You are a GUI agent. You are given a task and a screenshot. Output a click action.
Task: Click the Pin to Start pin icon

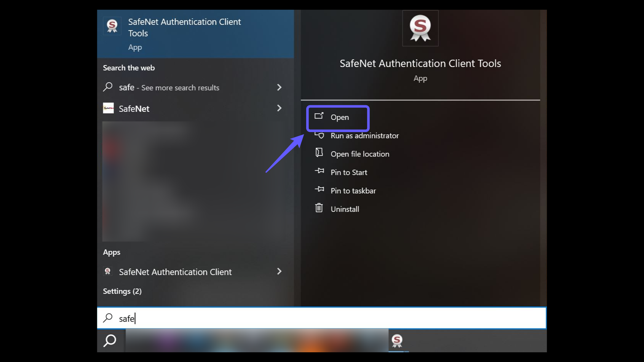319,172
